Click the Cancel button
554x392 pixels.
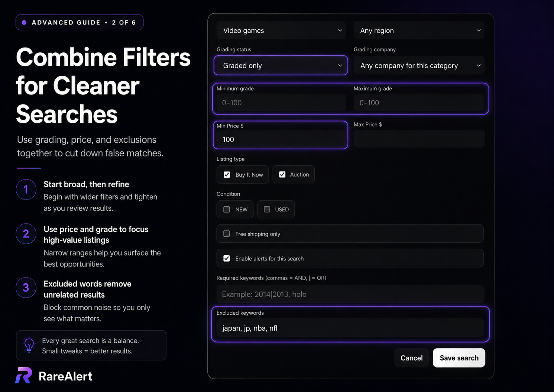pyautogui.click(x=412, y=358)
